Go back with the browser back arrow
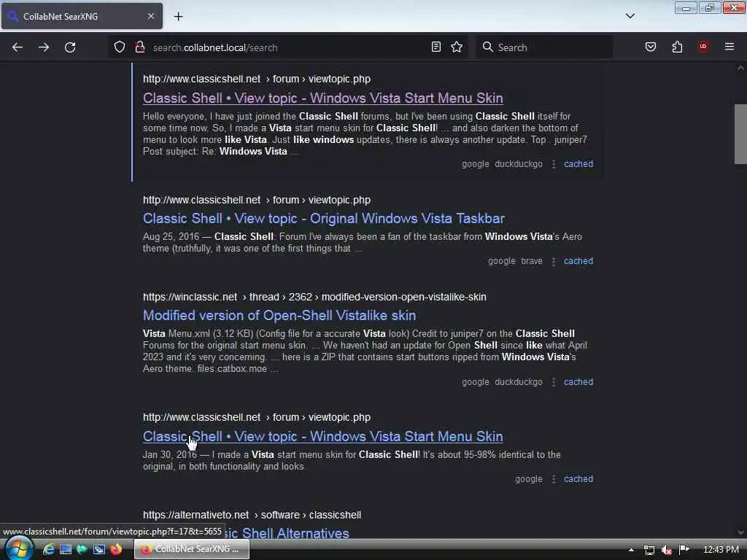Viewport: 747px width, 560px height. 18,47
